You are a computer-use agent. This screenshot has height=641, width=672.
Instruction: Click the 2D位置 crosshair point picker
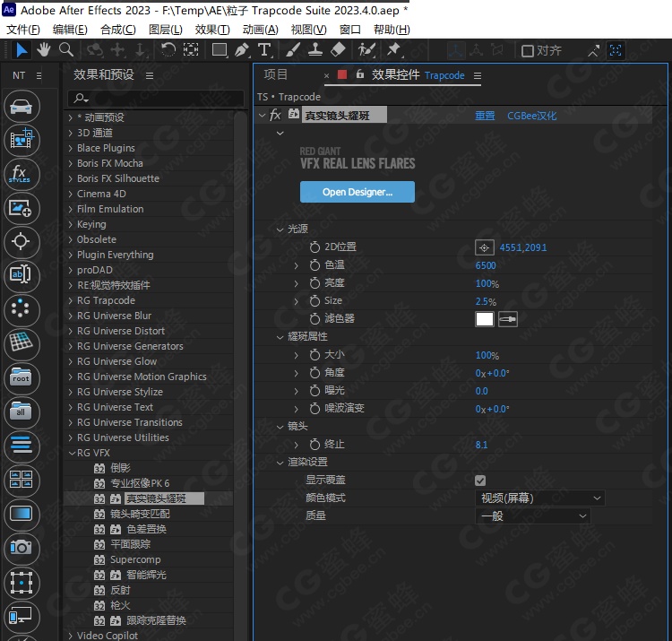click(x=484, y=247)
